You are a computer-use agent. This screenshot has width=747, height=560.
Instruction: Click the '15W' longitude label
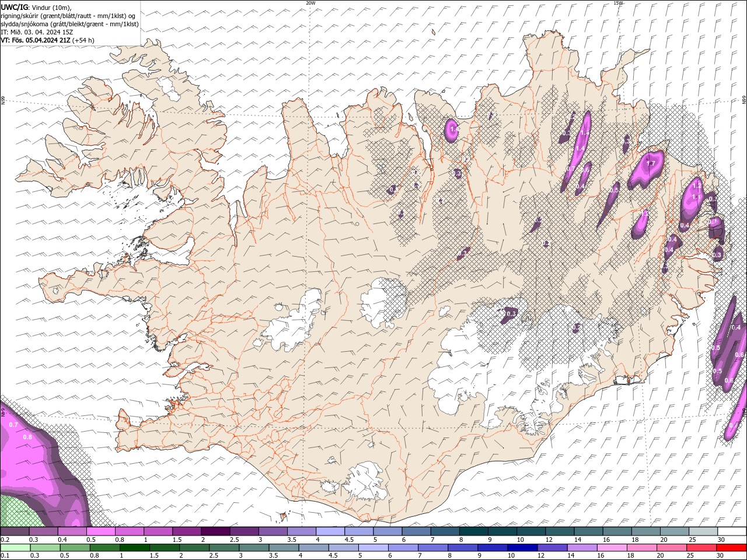coord(618,3)
